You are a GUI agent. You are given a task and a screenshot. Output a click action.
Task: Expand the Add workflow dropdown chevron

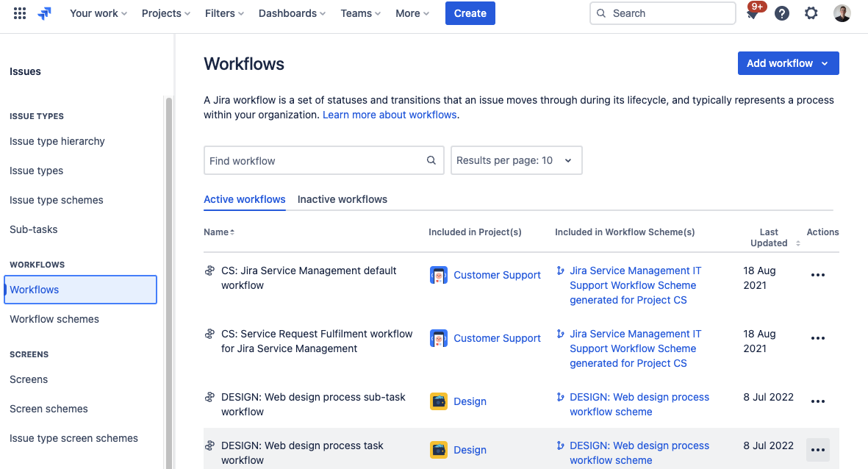point(826,63)
